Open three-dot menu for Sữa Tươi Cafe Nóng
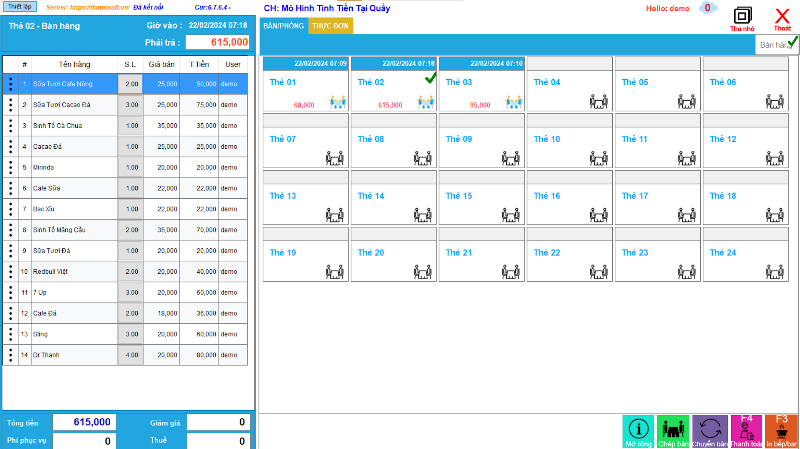Viewport: 800px width, 449px height. pos(10,84)
